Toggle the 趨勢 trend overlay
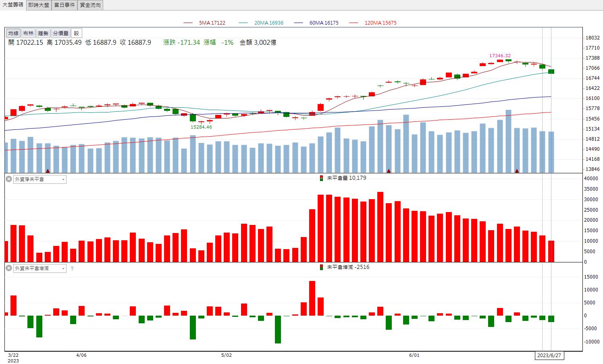Viewport: 603px width, 364px height. tap(43, 33)
